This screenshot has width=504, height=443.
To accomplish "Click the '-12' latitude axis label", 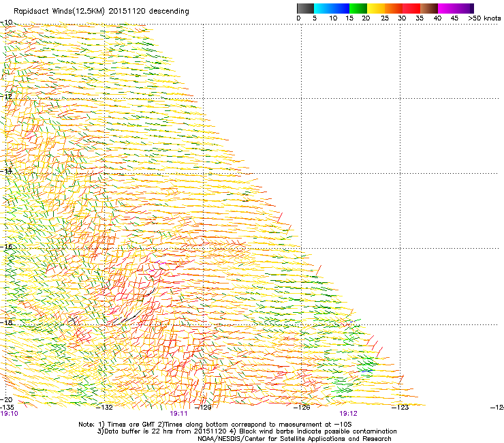I will click(x=6, y=97).
